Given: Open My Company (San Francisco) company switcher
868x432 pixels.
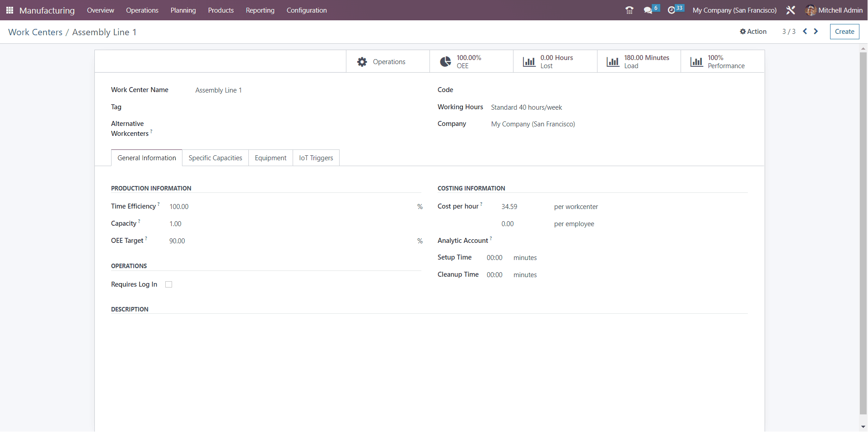Looking at the screenshot, I should (734, 10).
